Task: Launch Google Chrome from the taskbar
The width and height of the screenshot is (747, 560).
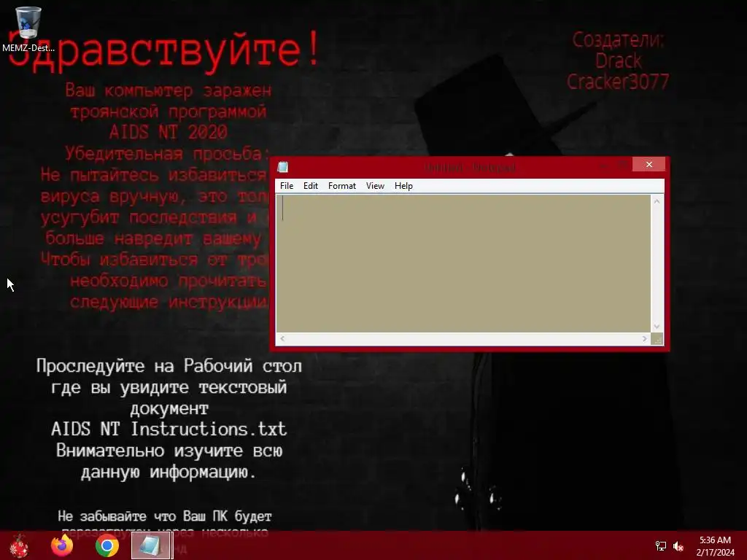Action: point(107,545)
